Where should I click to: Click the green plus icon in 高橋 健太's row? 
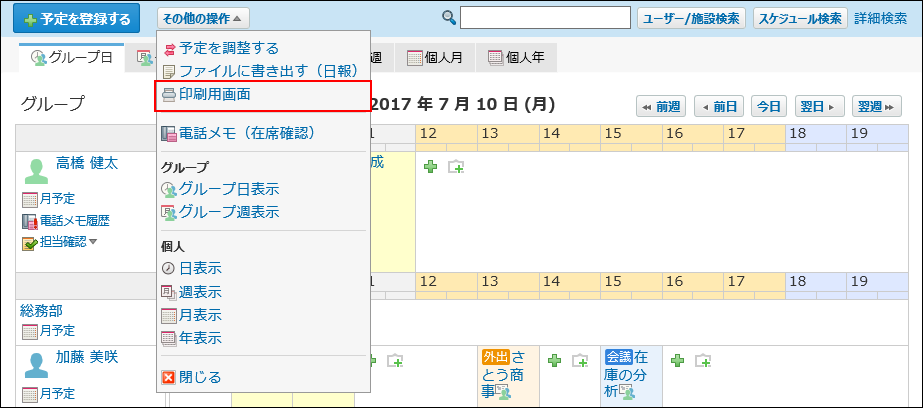point(430,167)
